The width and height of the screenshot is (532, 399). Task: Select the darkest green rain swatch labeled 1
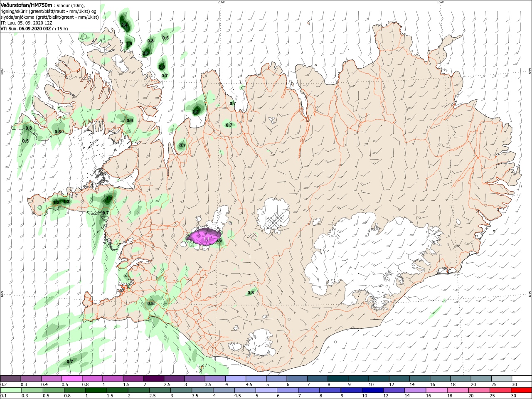point(96,390)
